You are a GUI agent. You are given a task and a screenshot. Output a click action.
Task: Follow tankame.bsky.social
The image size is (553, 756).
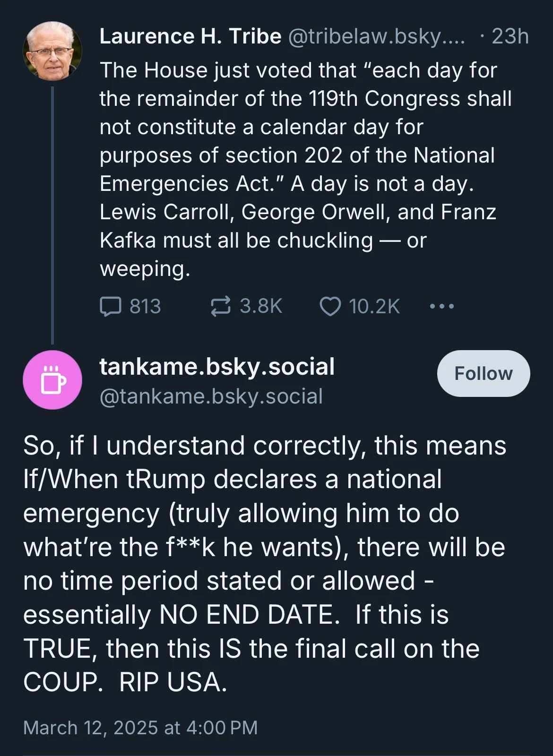click(x=483, y=373)
